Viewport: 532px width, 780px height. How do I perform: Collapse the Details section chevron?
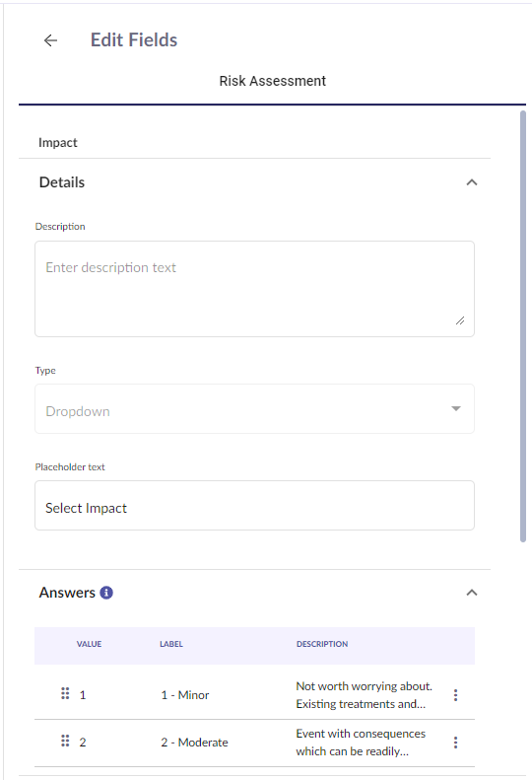coord(472,182)
